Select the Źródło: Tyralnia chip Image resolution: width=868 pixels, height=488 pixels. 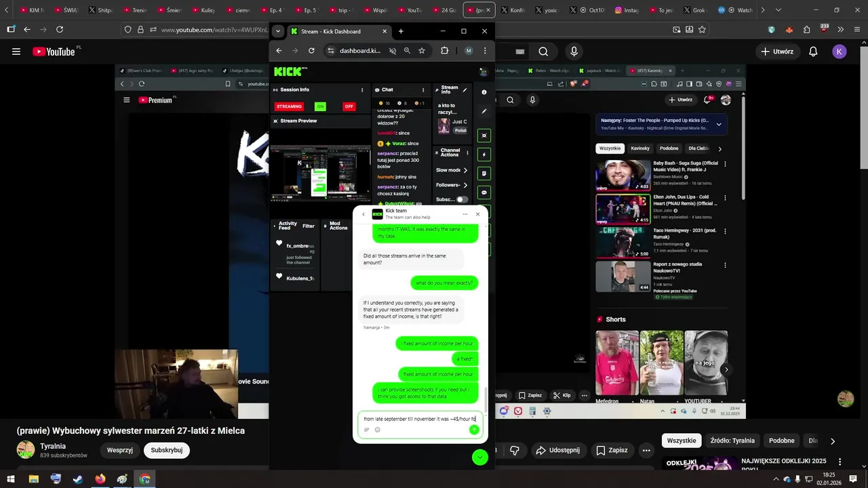point(732,441)
